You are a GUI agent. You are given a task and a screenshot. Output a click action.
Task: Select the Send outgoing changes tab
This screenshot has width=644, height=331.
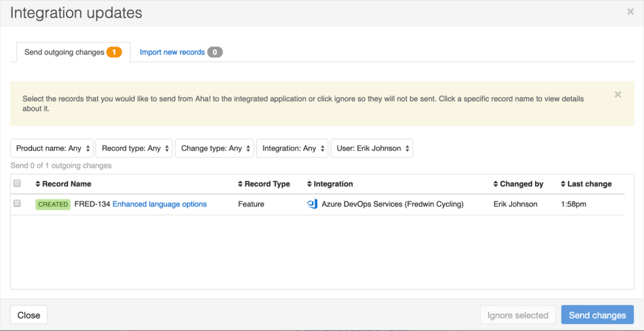click(73, 52)
